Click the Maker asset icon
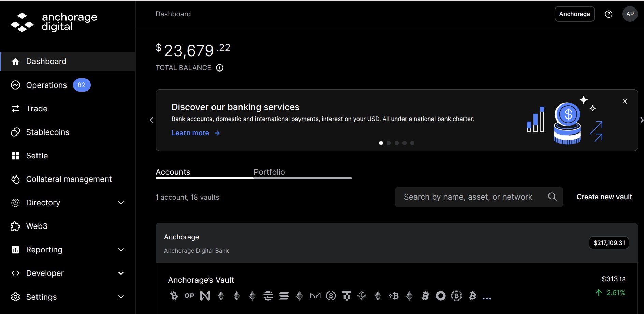 [x=315, y=296]
